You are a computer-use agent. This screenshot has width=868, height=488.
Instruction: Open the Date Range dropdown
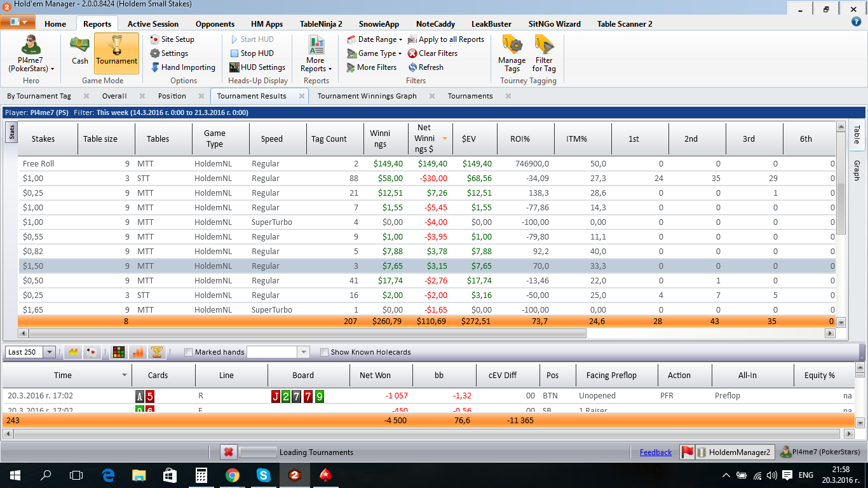pos(374,39)
